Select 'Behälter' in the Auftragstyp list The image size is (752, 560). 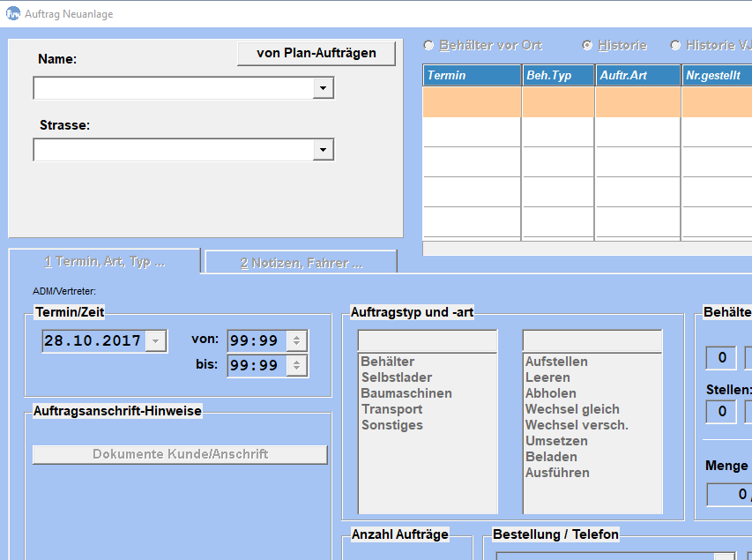pyautogui.click(x=387, y=362)
